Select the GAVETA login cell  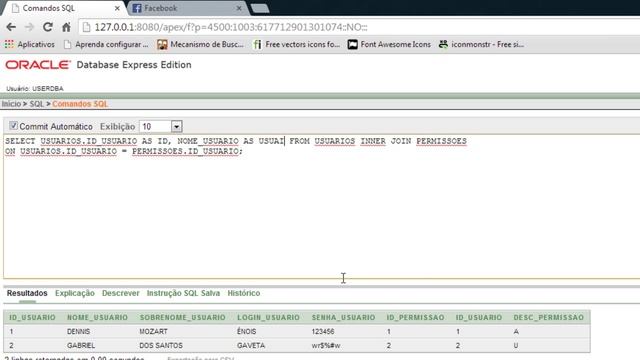point(251,345)
